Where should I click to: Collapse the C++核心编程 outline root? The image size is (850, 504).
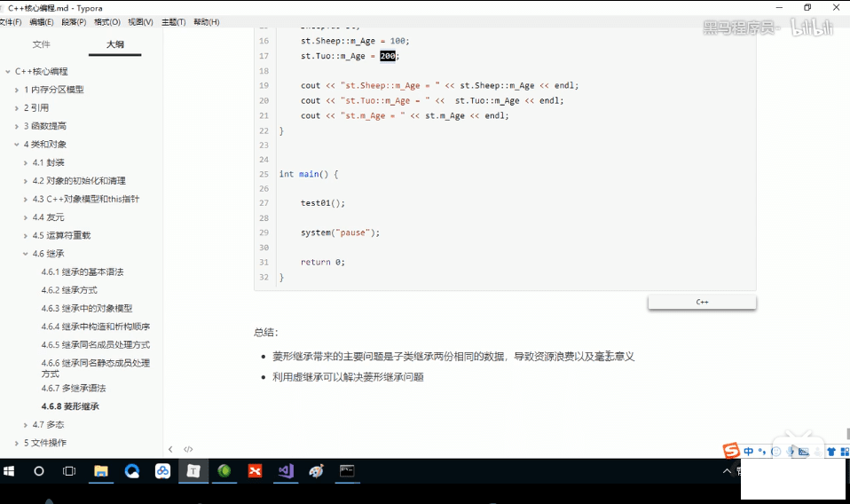point(8,72)
